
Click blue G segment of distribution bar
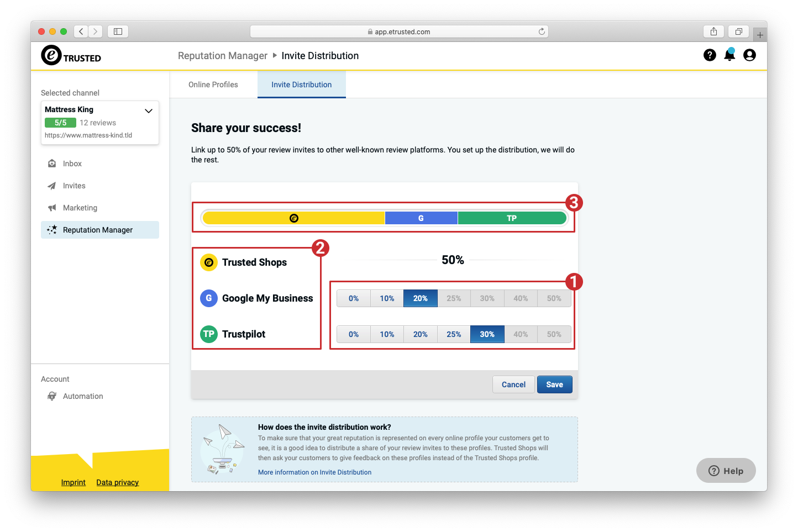[x=421, y=218]
